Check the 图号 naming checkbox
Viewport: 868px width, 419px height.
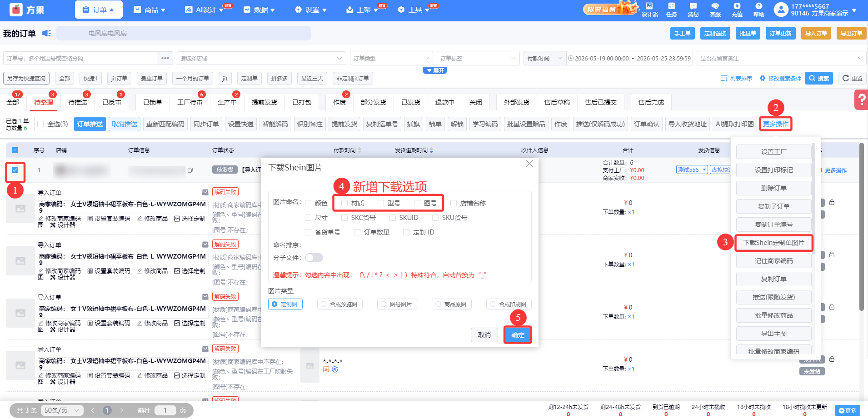click(x=417, y=203)
